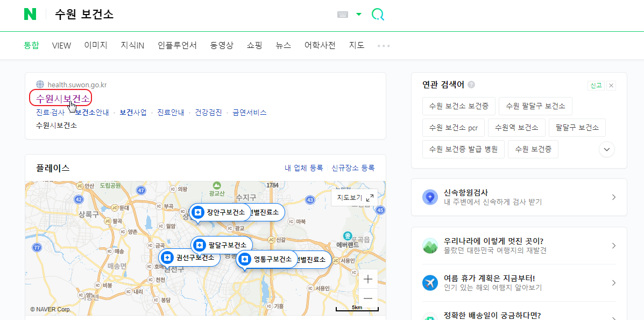644x320 pixels.
Task: Open the 보건사업 sublink
Action: coord(133,112)
